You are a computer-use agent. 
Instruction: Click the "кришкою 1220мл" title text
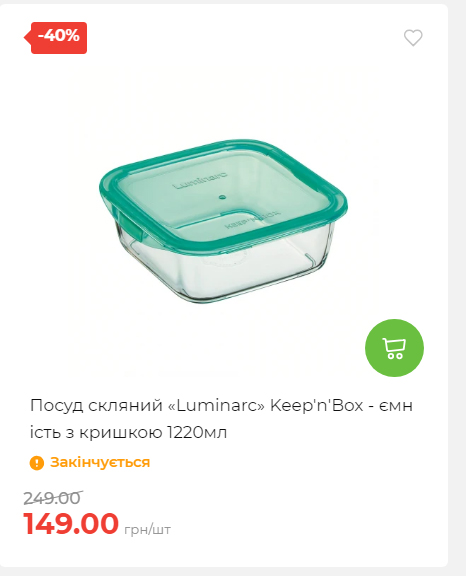tap(153, 432)
